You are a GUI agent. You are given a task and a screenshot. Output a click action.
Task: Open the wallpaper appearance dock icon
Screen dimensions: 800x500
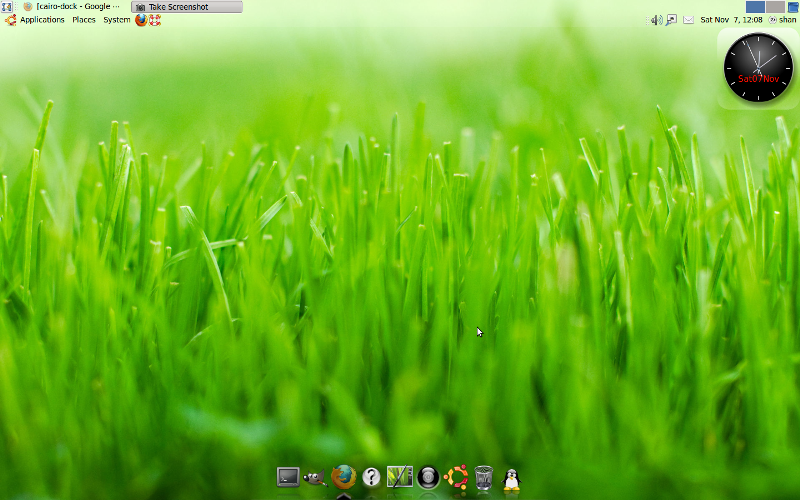399,477
